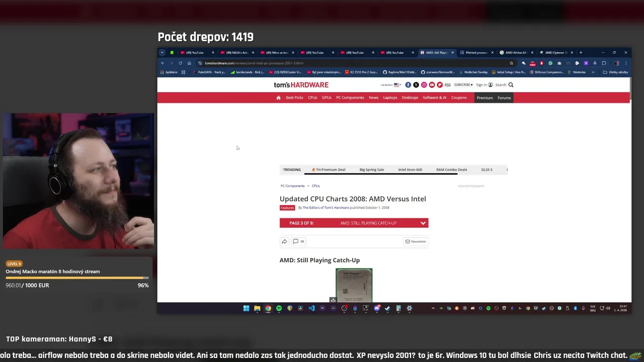644x362 pixels.
Task: Open Chrome from the taskbar
Action: click(x=268, y=308)
